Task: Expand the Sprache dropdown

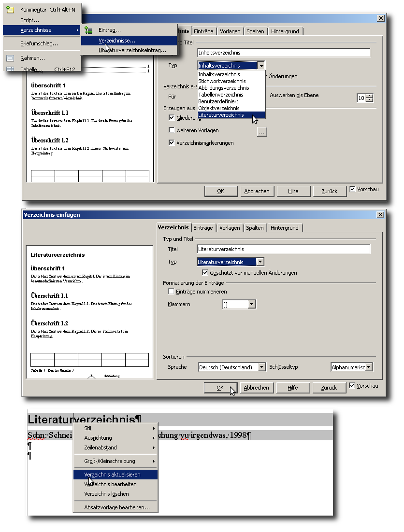Action: coord(261,367)
